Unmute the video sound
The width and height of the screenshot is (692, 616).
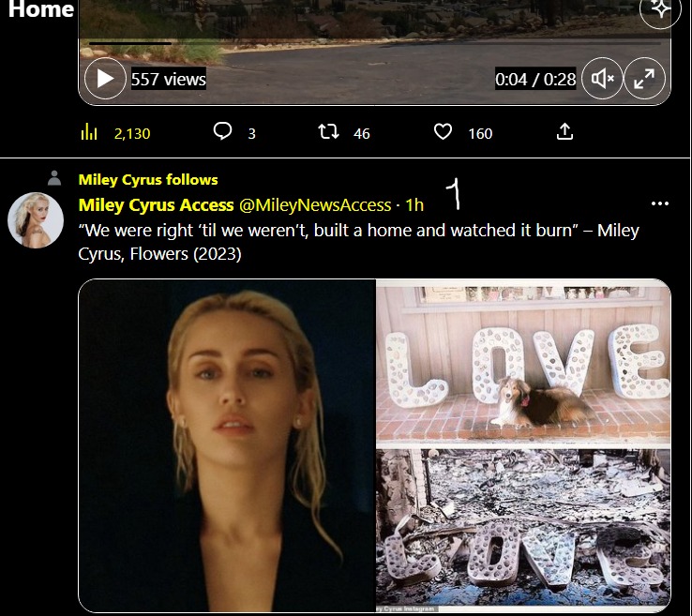pyautogui.click(x=602, y=79)
